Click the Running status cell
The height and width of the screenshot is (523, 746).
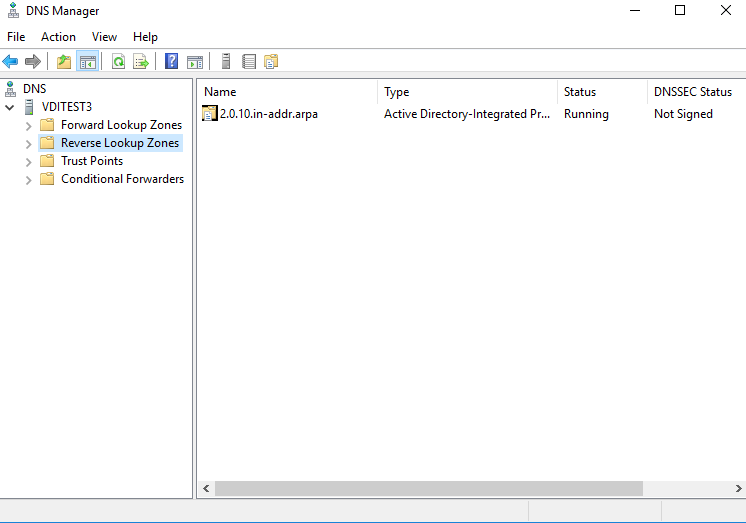coord(586,114)
